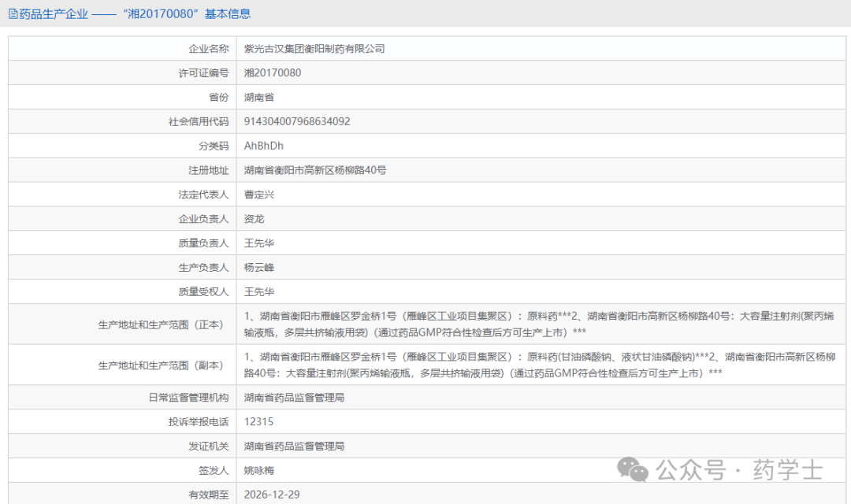Select company name 紫光古汉集团衡阳制药有限公司

coord(314,49)
